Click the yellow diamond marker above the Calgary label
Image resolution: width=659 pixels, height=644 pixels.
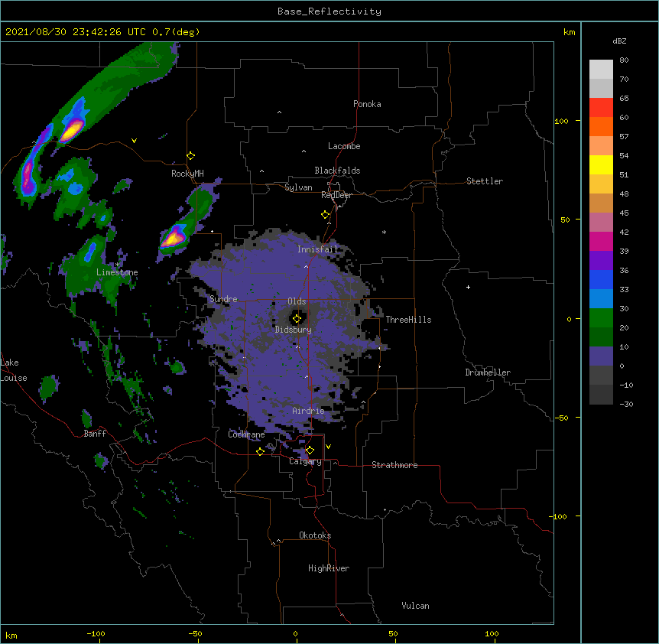coord(310,450)
